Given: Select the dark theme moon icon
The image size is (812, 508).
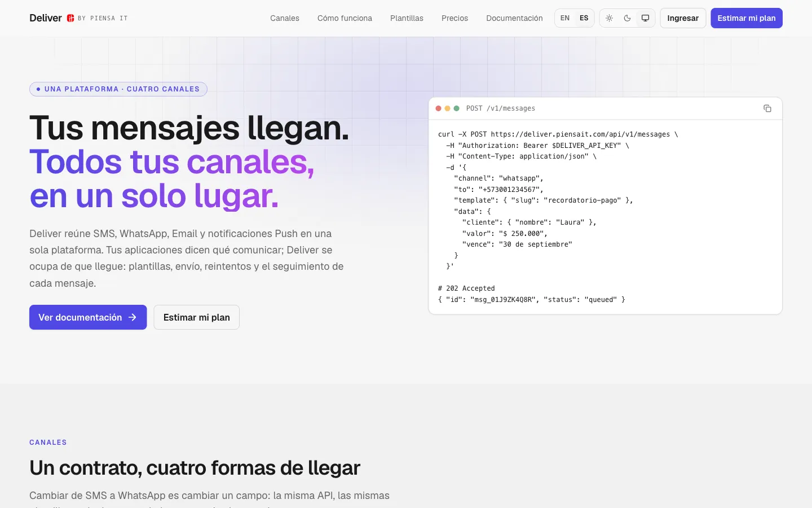Looking at the screenshot, I should [627, 18].
